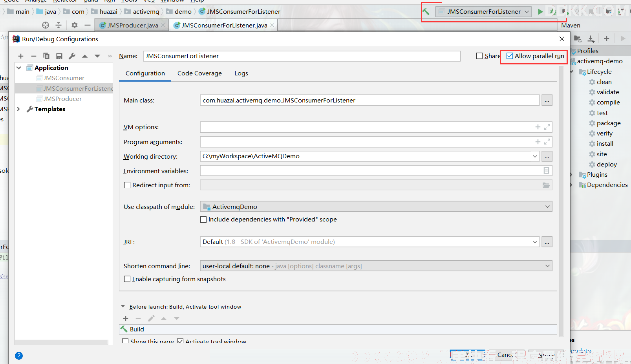Expand Plugins node in Maven panel

[572, 174]
